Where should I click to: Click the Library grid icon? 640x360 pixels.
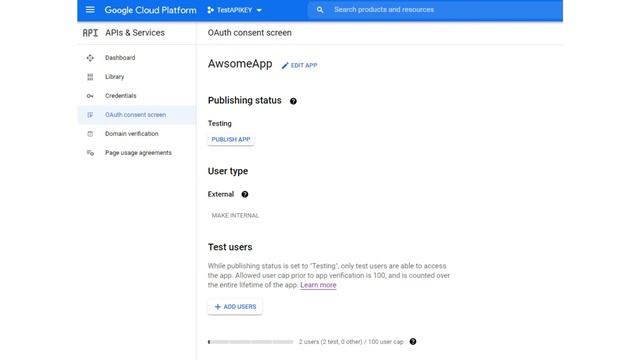coord(90,77)
